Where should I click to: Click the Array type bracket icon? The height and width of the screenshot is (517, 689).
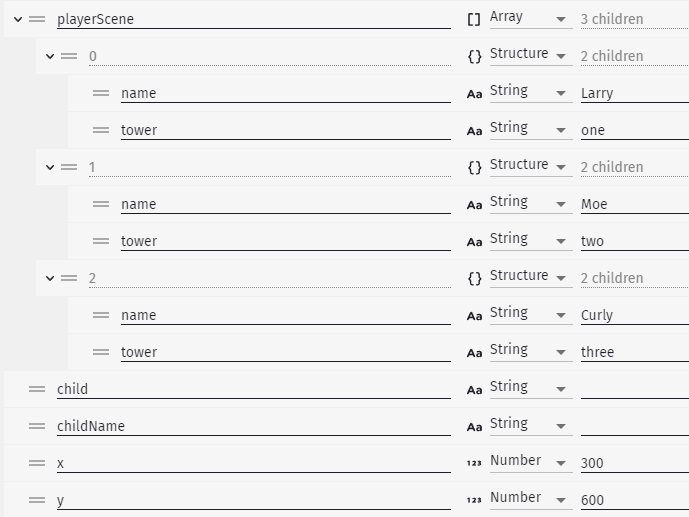coord(474,19)
